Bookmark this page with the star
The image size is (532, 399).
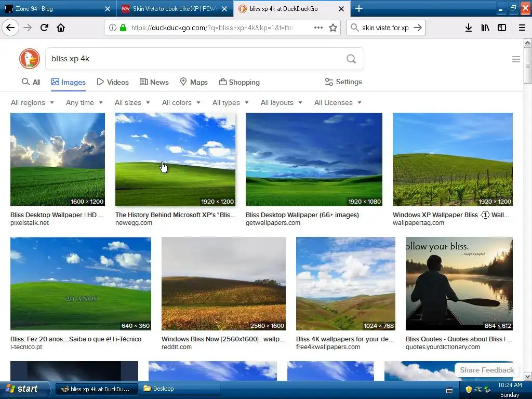(333, 28)
